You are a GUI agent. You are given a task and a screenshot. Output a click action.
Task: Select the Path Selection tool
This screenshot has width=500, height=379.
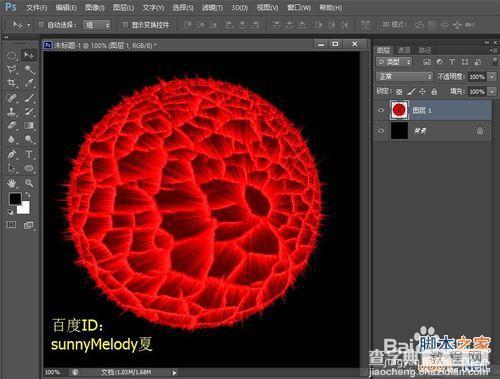(x=12, y=168)
